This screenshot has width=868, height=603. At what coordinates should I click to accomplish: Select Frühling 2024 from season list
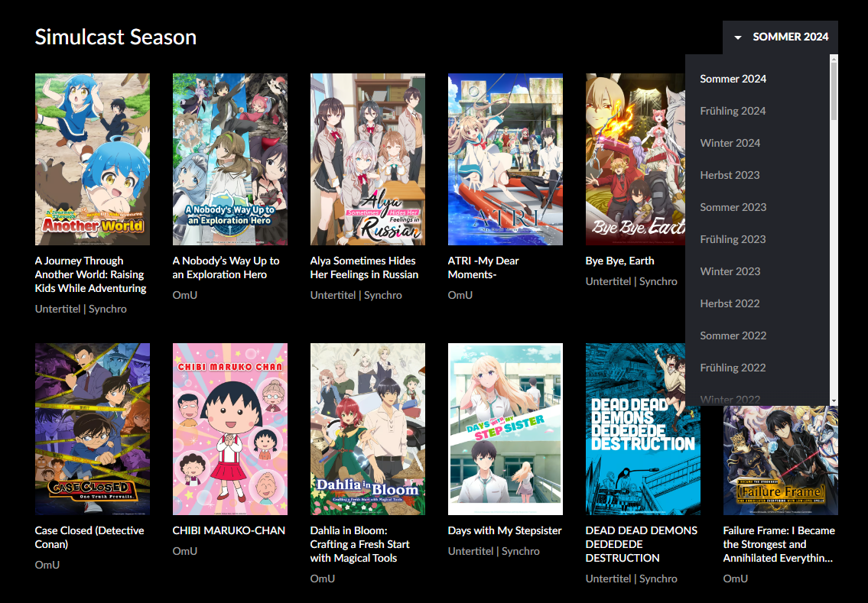733,111
